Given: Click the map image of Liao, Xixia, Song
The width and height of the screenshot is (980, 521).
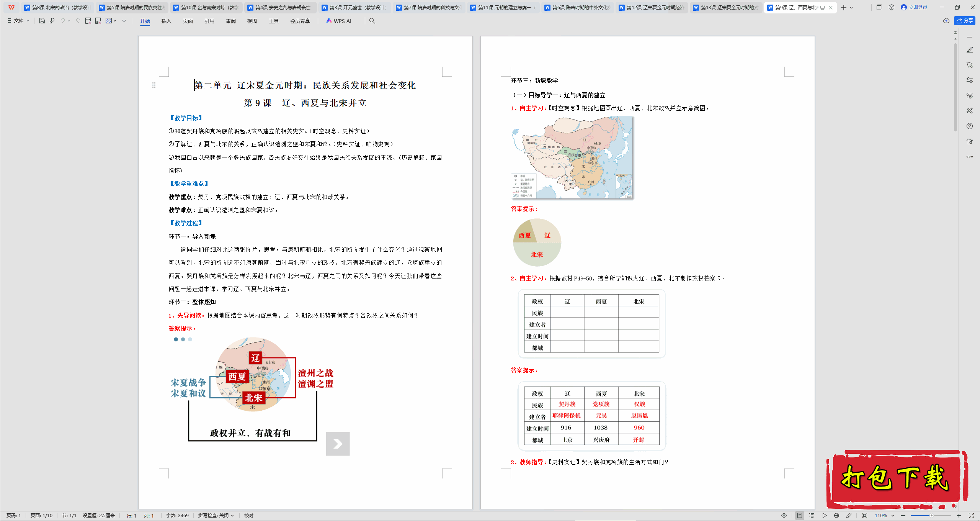Looking at the screenshot, I should pos(572,157).
